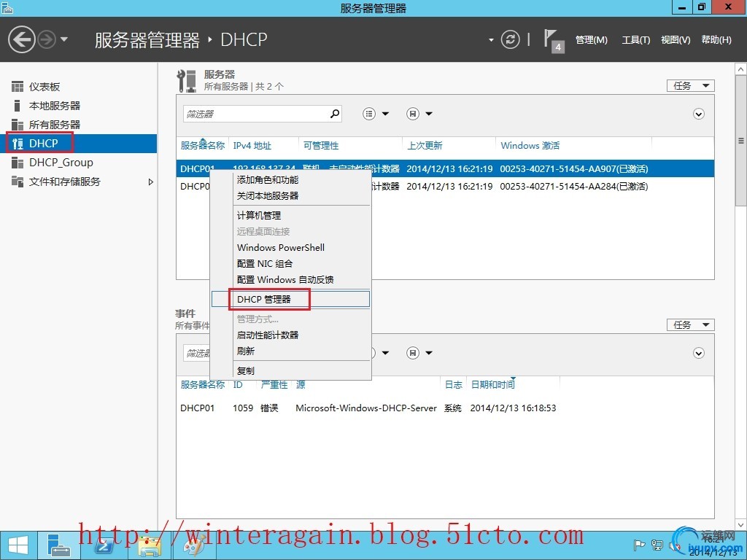
Task: Refresh Server Manager with the refresh icon
Action: click(x=510, y=39)
